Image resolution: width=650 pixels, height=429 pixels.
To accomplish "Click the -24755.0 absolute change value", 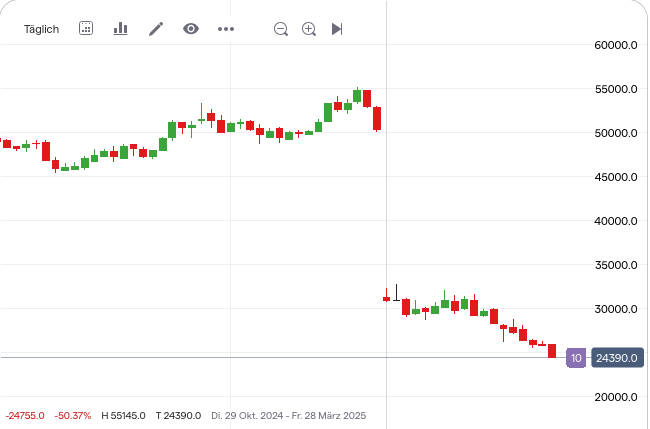I will pyautogui.click(x=25, y=415).
